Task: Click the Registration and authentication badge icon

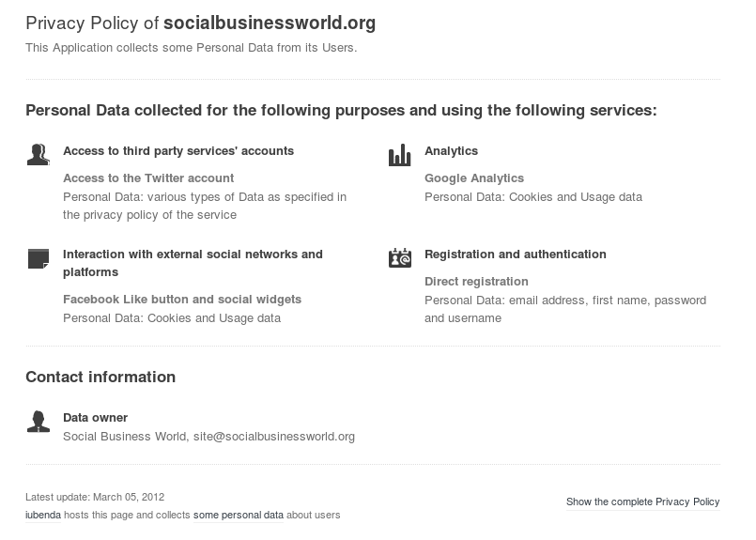Action: 399,257
